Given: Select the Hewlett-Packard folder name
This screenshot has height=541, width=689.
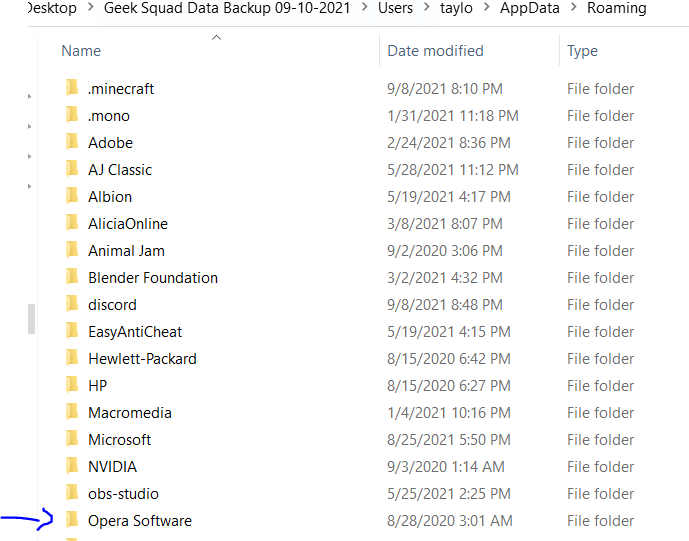Looking at the screenshot, I should (142, 359).
